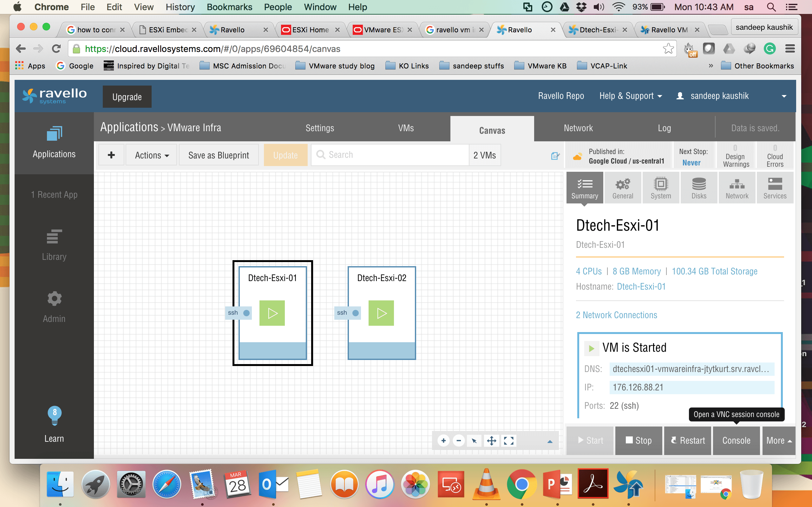Image resolution: width=812 pixels, height=507 pixels.
Task: Toggle the selection pointer mode on the canvas
Action: coord(474,440)
